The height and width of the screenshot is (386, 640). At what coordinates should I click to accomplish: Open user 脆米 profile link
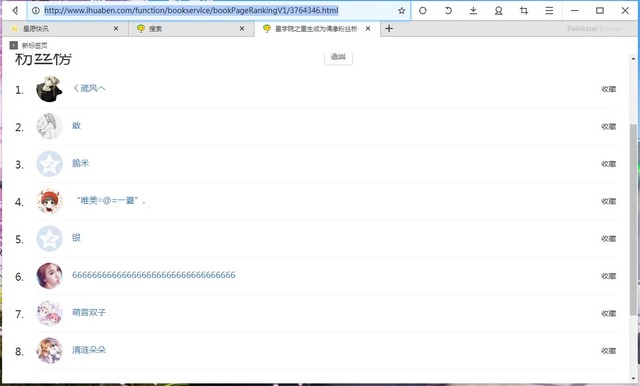pos(80,163)
